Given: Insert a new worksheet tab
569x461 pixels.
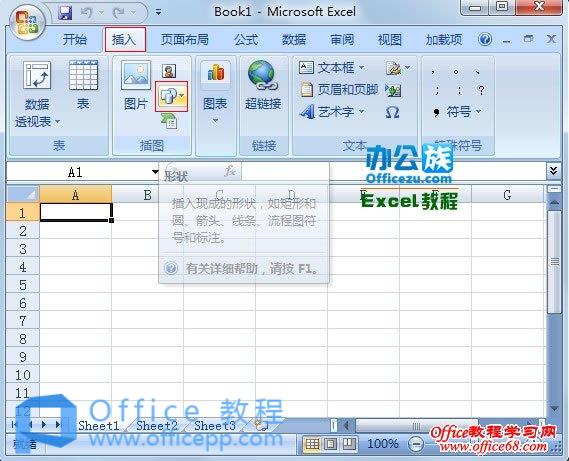Looking at the screenshot, I should [261, 425].
